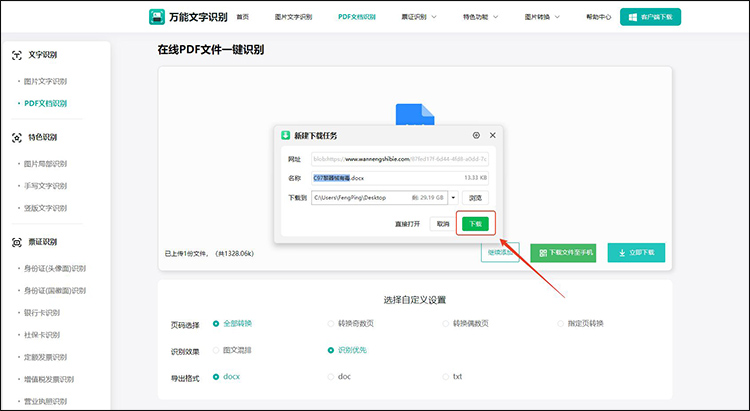Open 图片文字识别 in top navigation
750x411 pixels.
click(x=293, y=17)
